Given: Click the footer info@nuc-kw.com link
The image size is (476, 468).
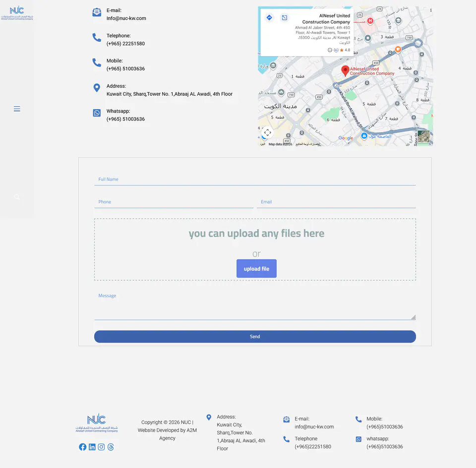Looking at the screenshot, I should pyautogui.click(x=314, y=427).
